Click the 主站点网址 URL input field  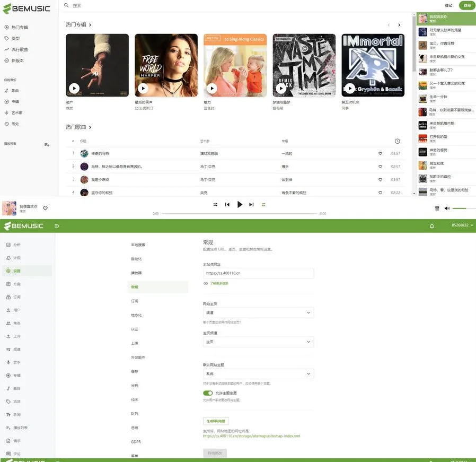[258, 273]
